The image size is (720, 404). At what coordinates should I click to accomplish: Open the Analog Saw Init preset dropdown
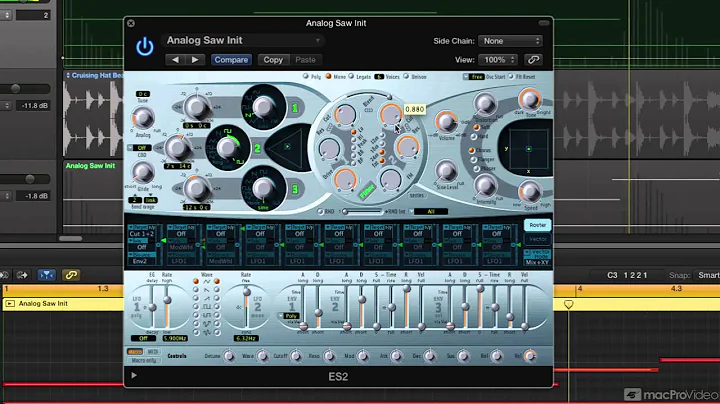(243, 40)
